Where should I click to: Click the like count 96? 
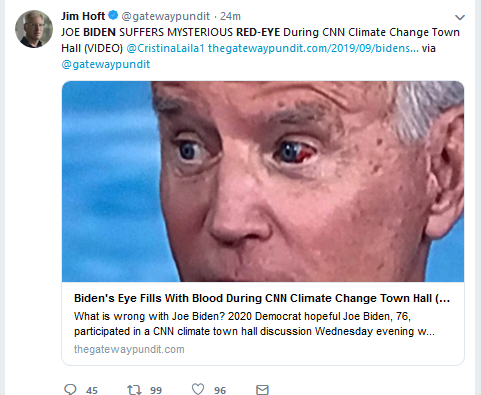pos(220,390)
